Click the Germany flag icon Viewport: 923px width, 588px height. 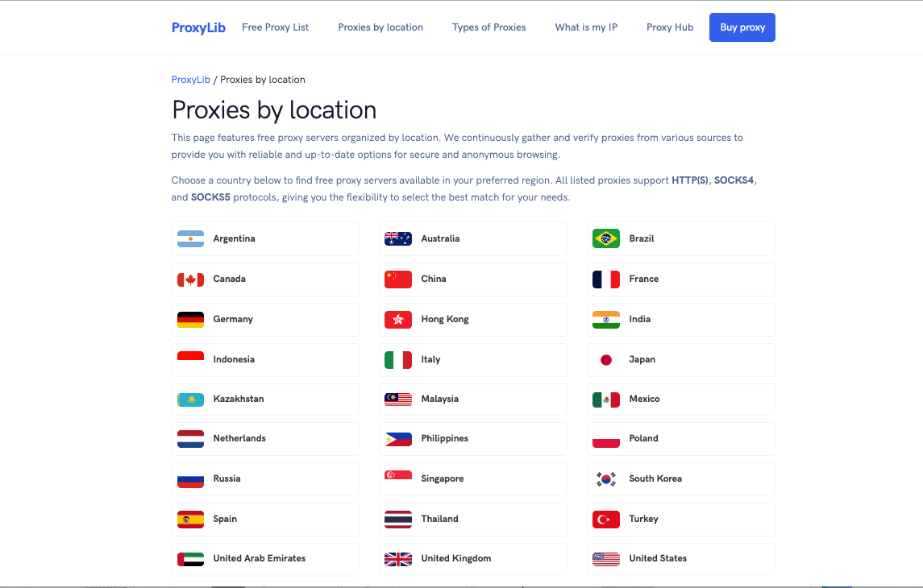[x=191, y=319]
